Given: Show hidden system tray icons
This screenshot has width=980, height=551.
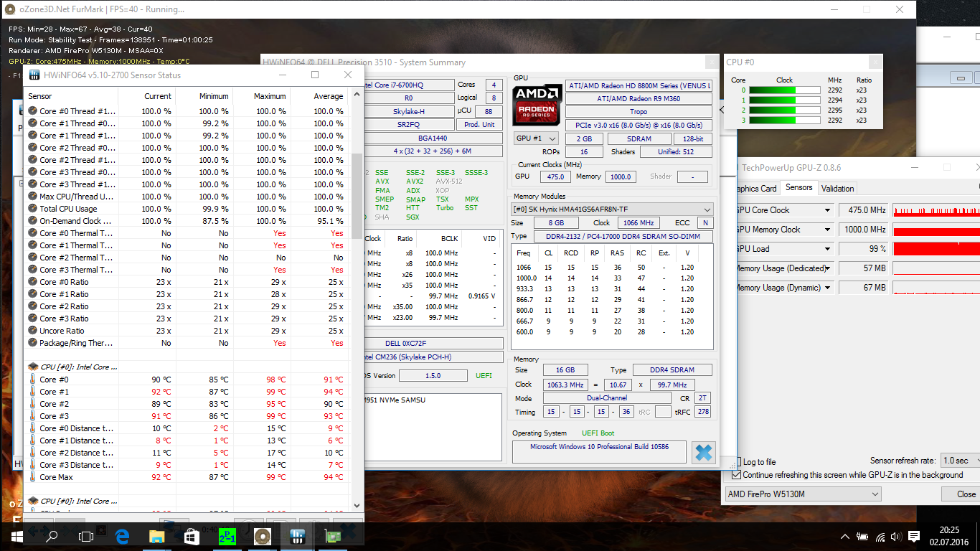Looking at the screenshot, I should coord(846,537).
